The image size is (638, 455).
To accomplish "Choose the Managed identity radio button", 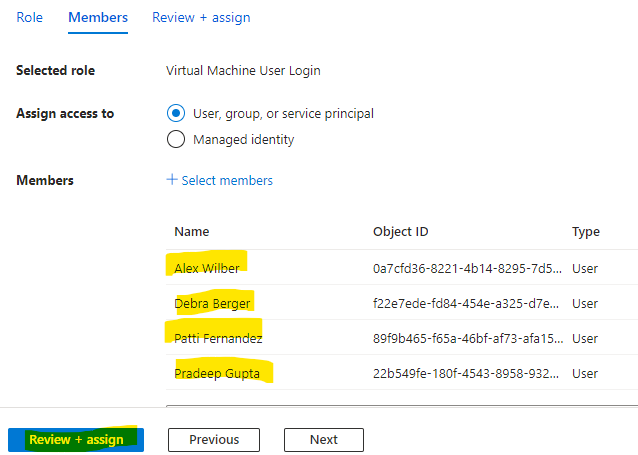I will 176,139.
